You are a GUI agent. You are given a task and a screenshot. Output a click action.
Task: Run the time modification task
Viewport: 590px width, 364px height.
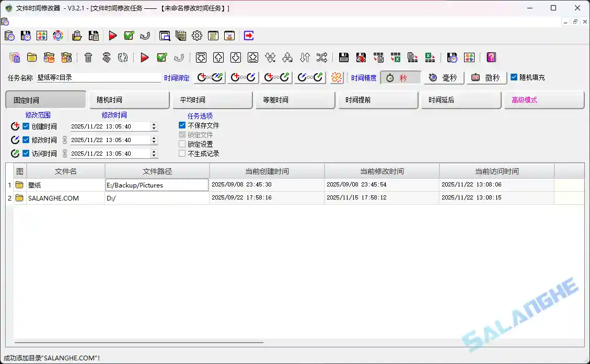(145, 57)
